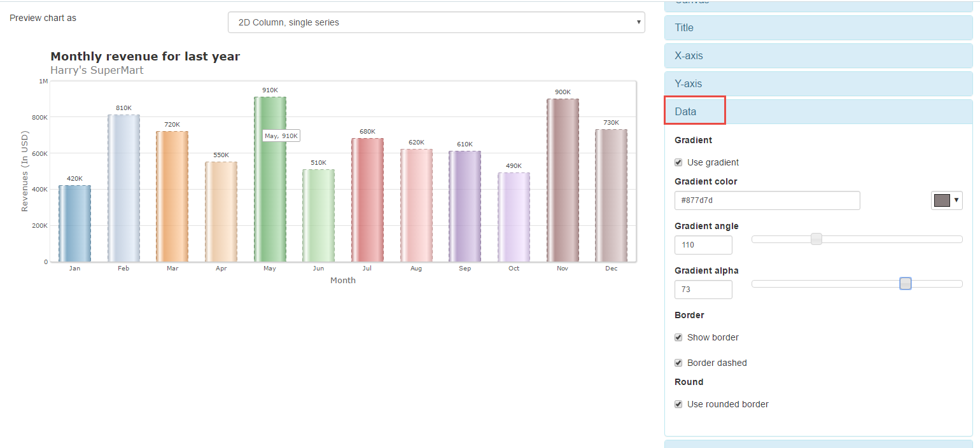Click the Gradient angle number field
The image size is (980, 448).
click(x=703, y=245)
